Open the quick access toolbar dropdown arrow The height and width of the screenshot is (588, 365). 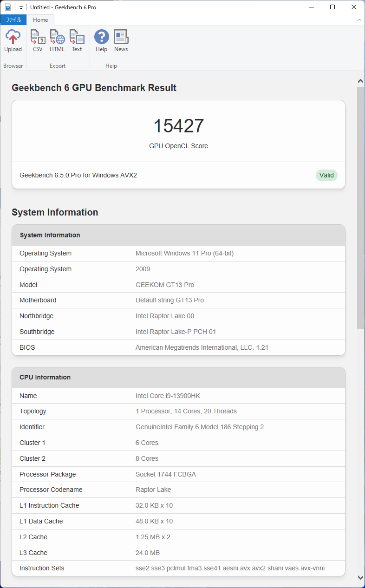tap(21, 8)
